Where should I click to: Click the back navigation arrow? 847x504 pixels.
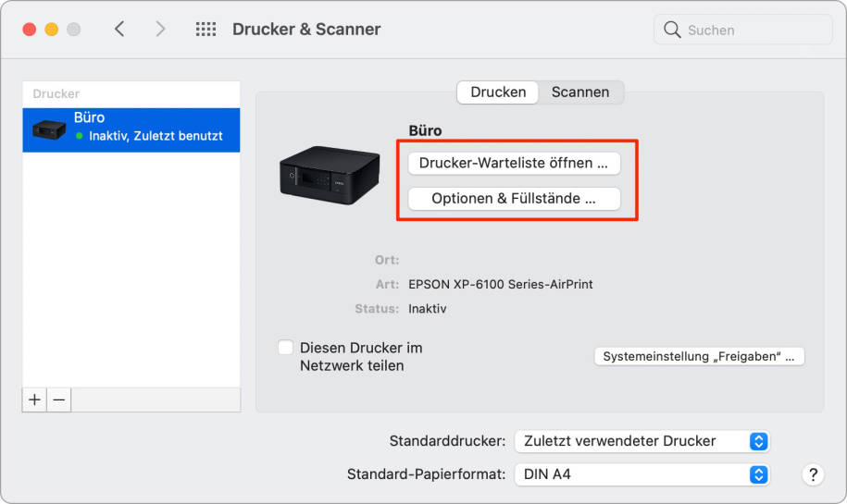[119, 30]
